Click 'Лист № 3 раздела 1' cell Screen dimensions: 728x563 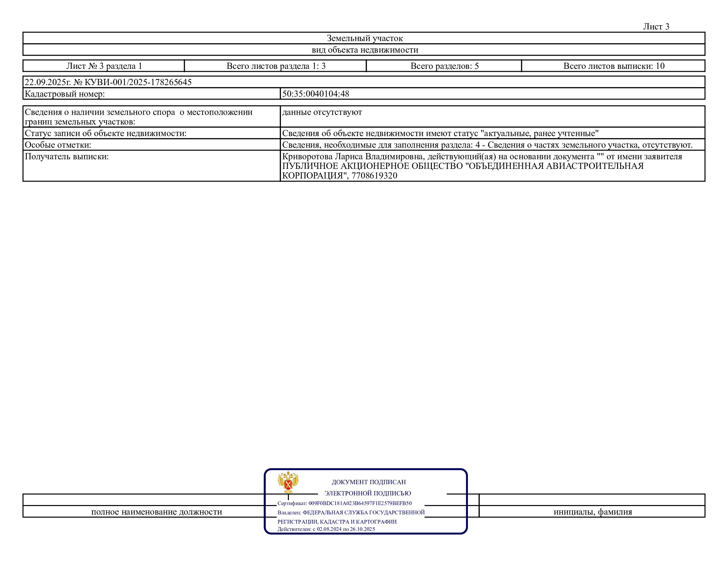[104, 66]
